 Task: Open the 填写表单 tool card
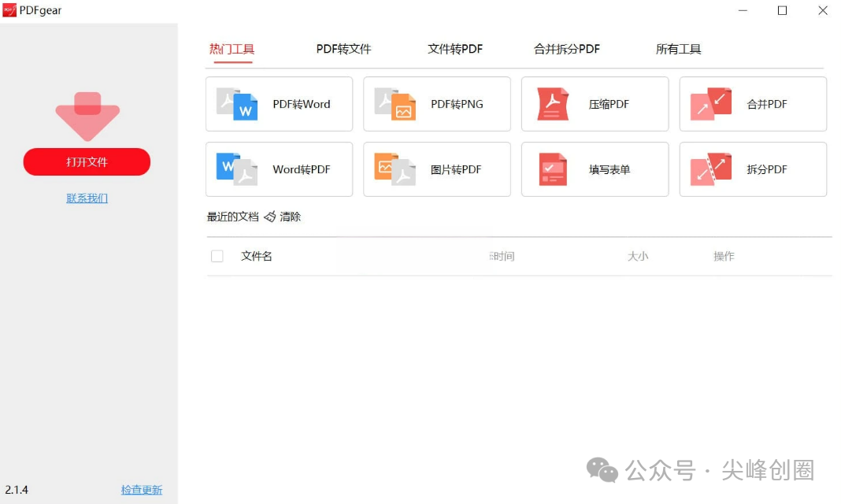tap(595, 169)
